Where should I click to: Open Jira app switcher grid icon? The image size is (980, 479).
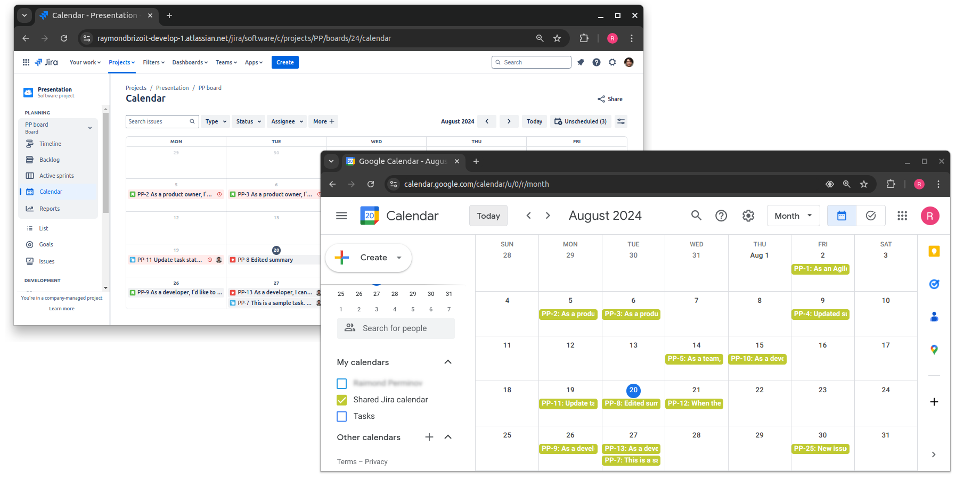click(26, 62)
